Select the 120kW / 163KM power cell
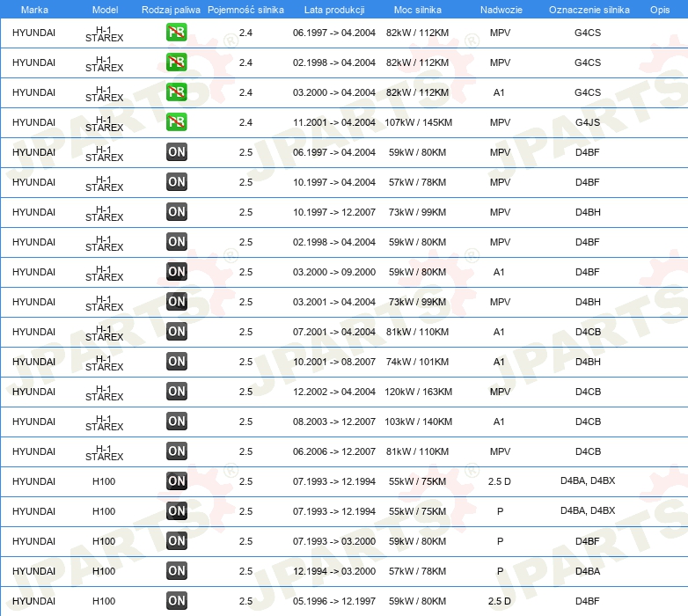 click(418, 392)
